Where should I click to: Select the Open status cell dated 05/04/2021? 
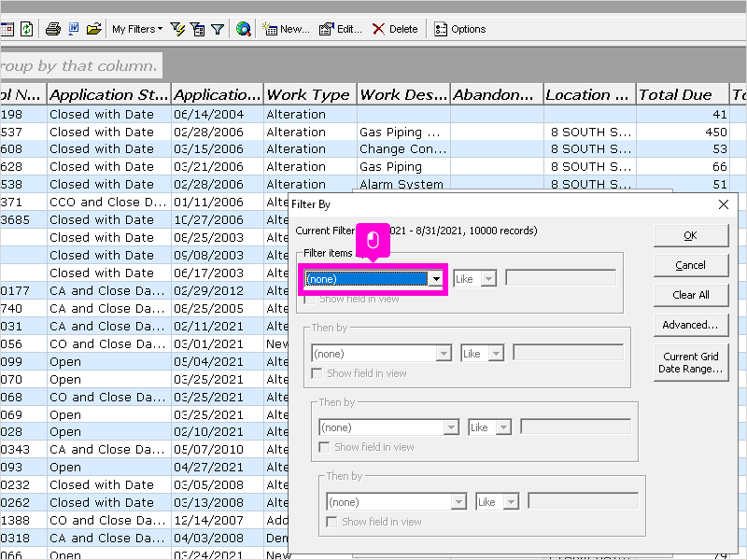(x=109, y=361)
